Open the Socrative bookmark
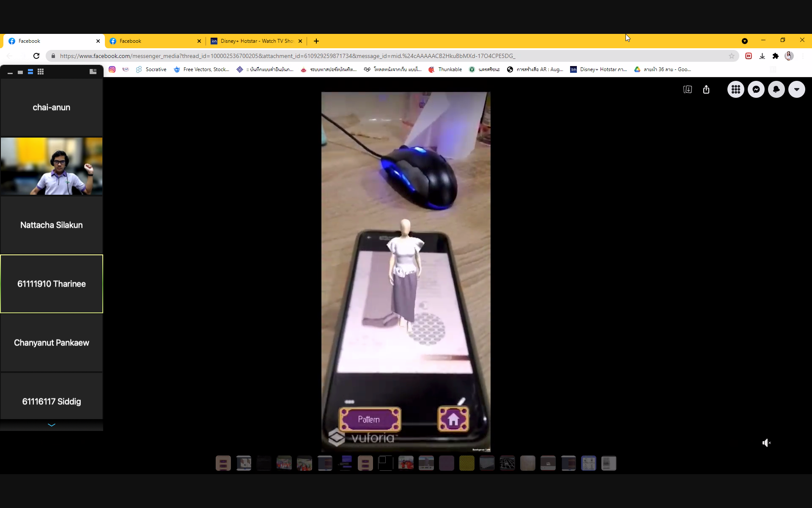 [x=151, y=69]
